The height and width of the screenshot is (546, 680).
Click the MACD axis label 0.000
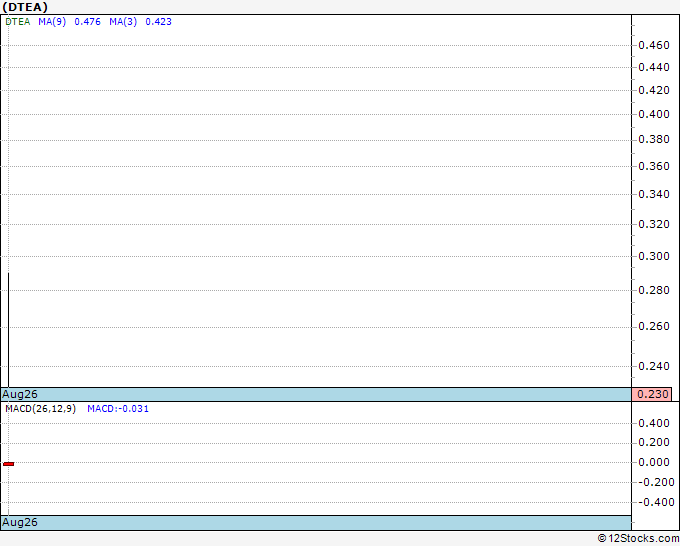pyautogui.click(x=654, y=462)
